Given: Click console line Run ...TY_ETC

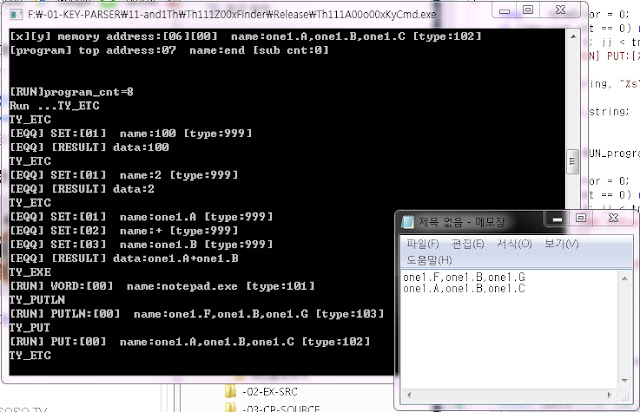Looking at the screenshot, I should coord(55,106).
